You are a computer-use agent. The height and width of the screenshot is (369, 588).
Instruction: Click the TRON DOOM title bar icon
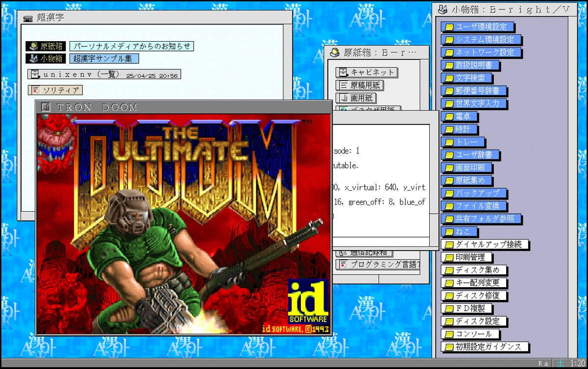coord(46,107)
